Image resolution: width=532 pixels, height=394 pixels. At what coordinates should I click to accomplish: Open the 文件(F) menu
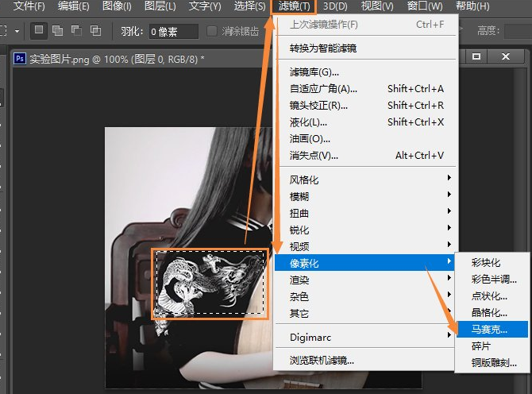[x=29, y=6]
